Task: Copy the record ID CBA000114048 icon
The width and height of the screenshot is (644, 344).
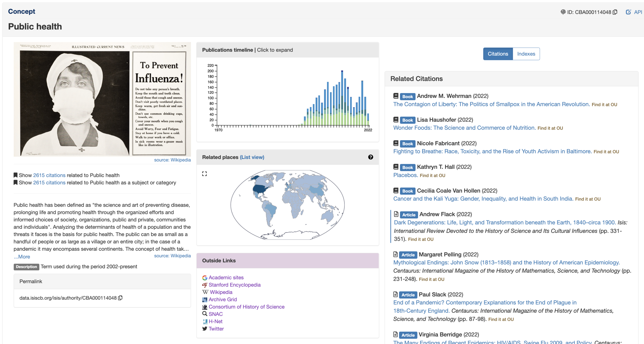Action: [615, 12]
